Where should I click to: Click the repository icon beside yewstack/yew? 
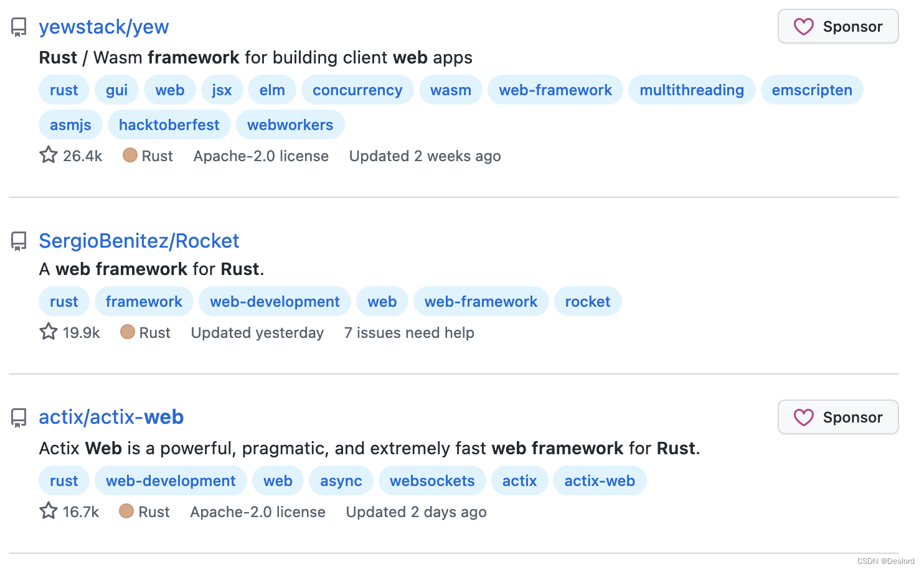point(19,27)
